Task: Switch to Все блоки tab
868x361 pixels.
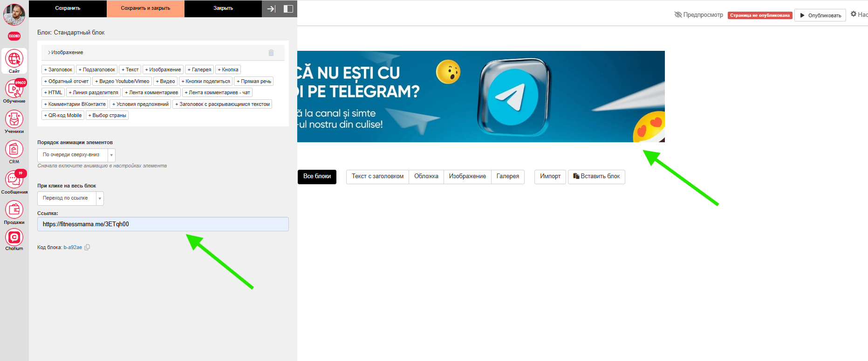Action: 317,176
